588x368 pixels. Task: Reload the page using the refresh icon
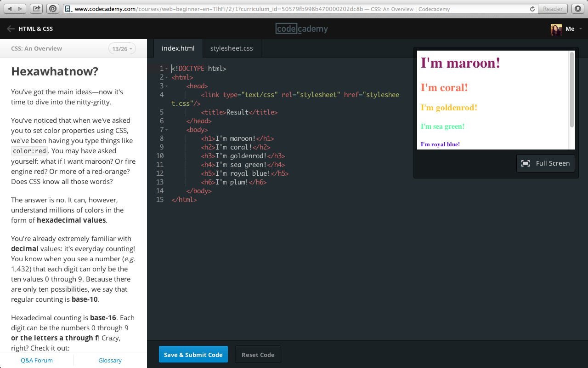tap(532, 8)
